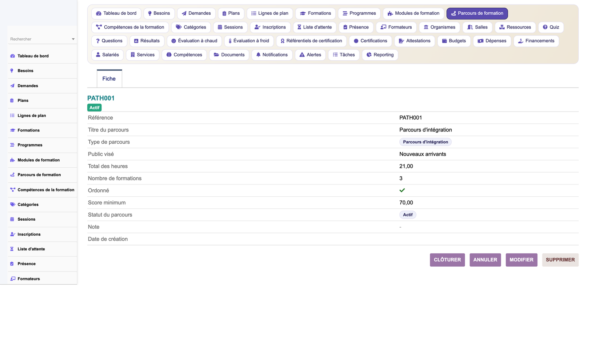The width and height of the screenshot is (589, 364).
Task: Open Certifications chip
Action: pyautogui.click(x=371, y=41)
